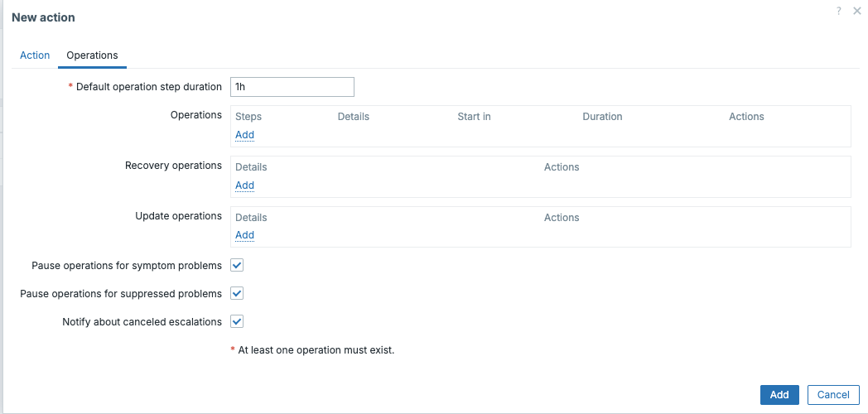
Task: Add a new step under Operations
Action: (244, 135)
